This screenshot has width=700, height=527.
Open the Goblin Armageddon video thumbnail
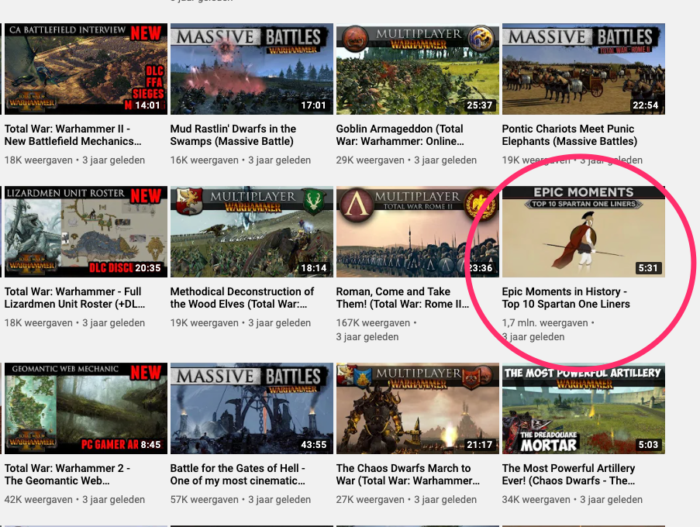click(x=417, y=69)
